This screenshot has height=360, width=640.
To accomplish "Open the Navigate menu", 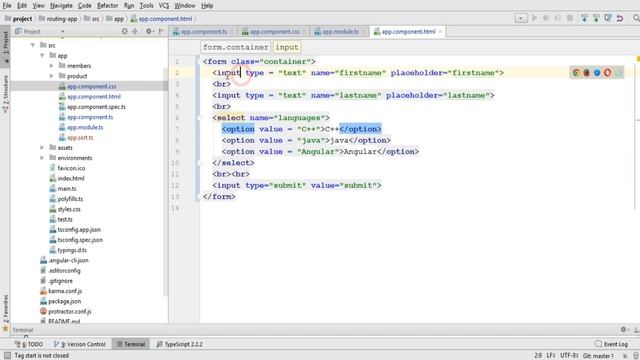I will [61, 6].
